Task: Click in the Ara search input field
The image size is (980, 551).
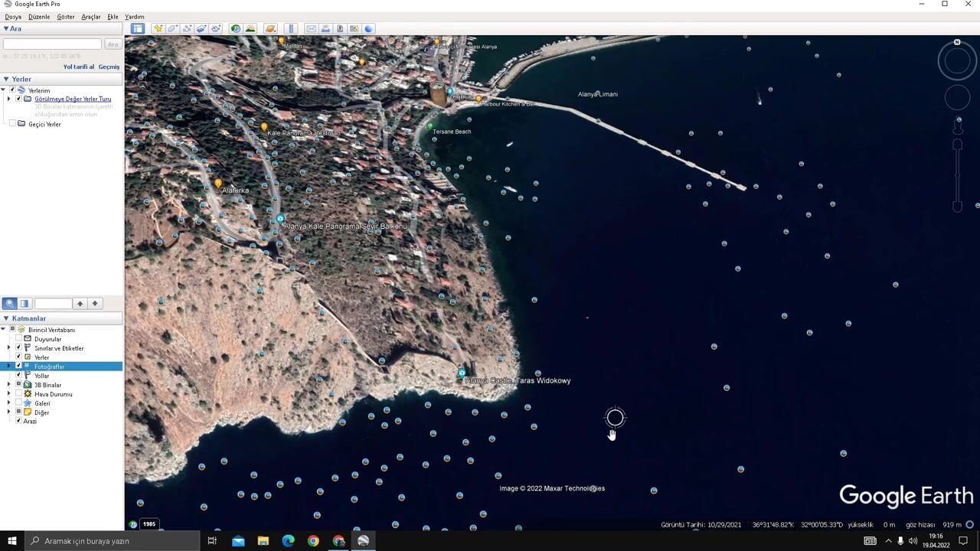Action: click(x=52, y=44)
